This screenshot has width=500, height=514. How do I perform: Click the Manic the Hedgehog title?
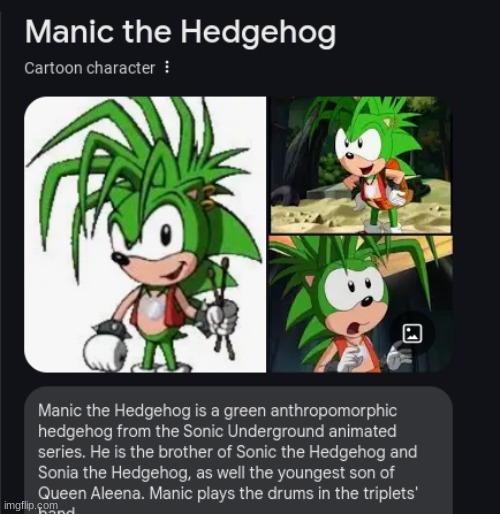(x=180, y=33)
